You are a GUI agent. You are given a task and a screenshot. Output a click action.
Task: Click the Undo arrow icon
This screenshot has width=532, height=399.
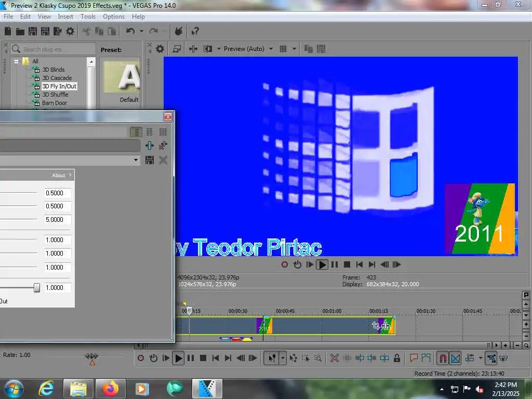130,31
